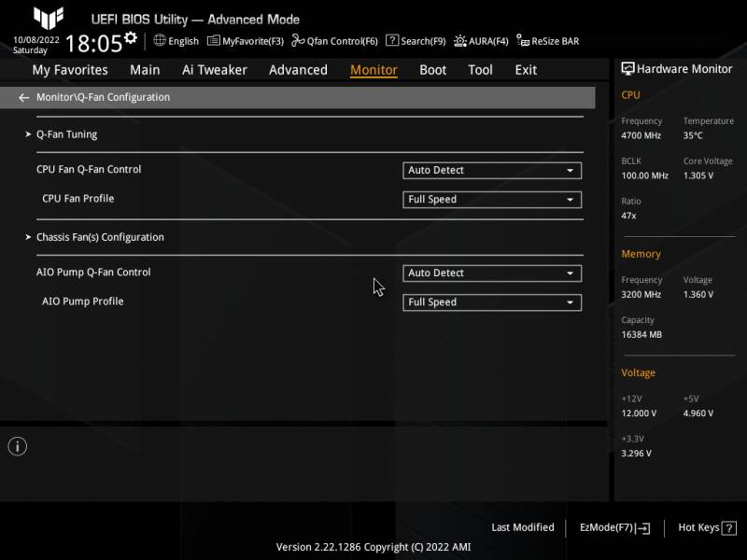Viewport: 747px width, 560px height.
Task: Click Monitor\Q-Fan Configuration breadcrumb text
Action: pos(103,97)
